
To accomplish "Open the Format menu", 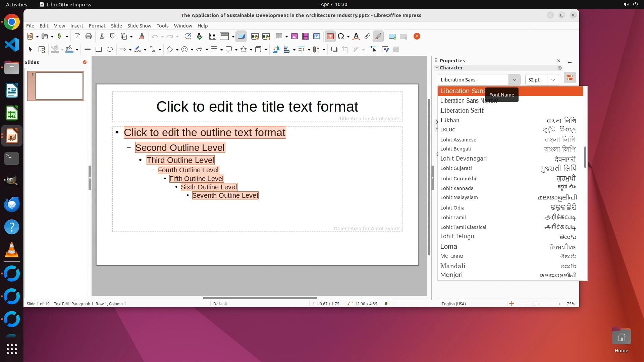I will (x=97, y=26).
